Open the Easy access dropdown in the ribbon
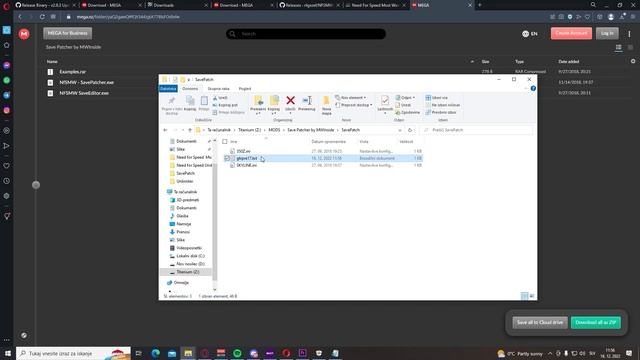This screenshot has height=360, width=640. click(353, 105)
